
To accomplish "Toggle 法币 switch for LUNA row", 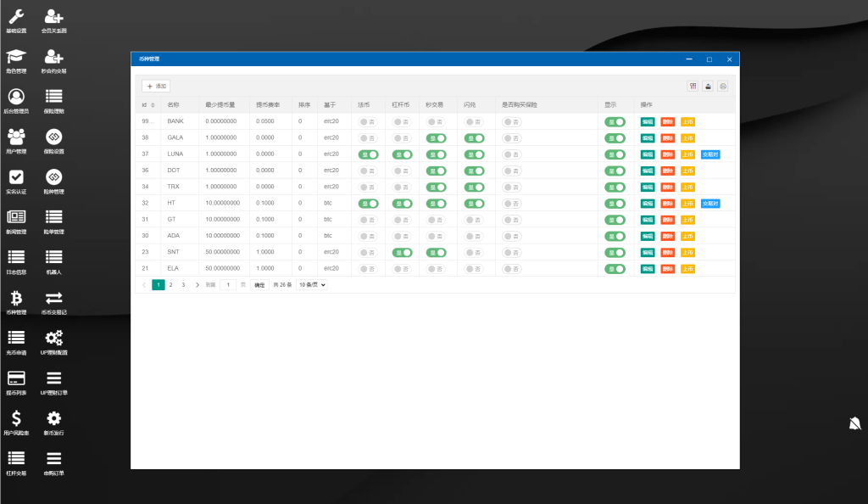I will click(x=368, y=154).
